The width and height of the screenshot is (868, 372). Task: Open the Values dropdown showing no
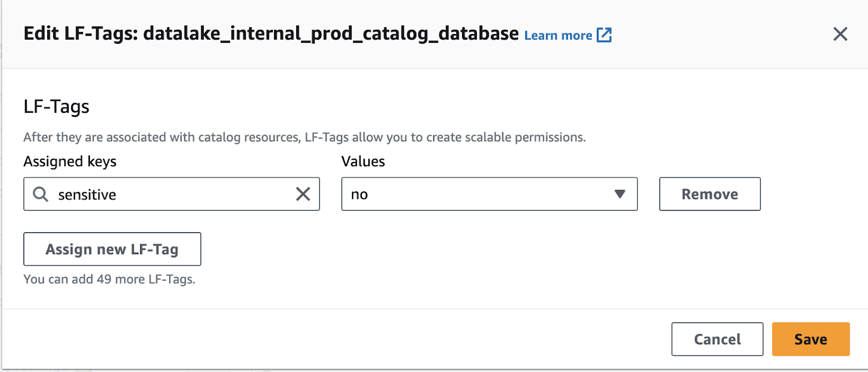[x=488, y=194]
